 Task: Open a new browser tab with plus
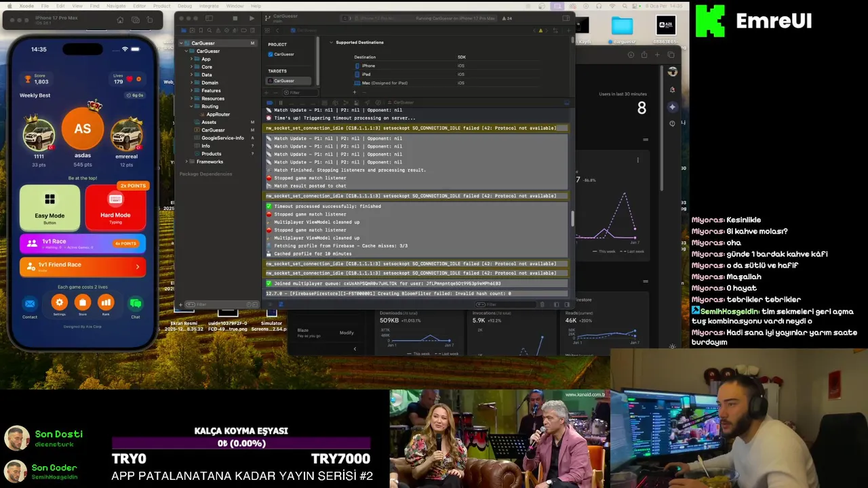coord(657,55)
